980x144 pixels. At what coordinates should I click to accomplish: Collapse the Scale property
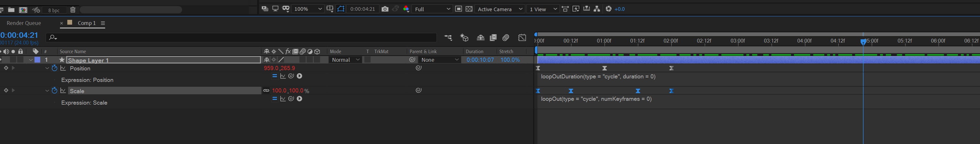point(47,91)
